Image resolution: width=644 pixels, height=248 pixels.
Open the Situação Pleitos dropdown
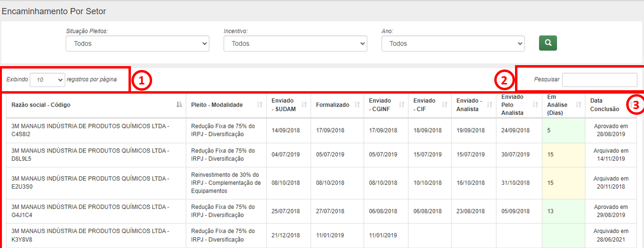point(137,43)
